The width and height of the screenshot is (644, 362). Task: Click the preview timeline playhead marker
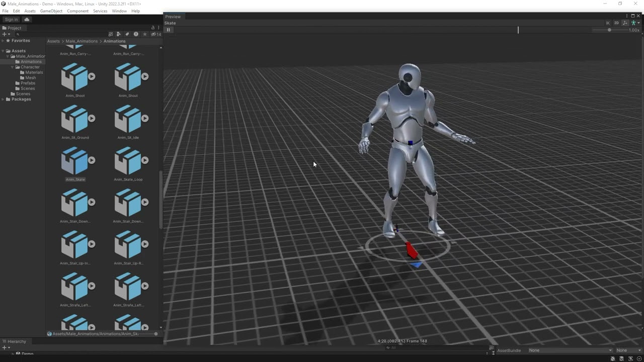click(x=518, y=30)
